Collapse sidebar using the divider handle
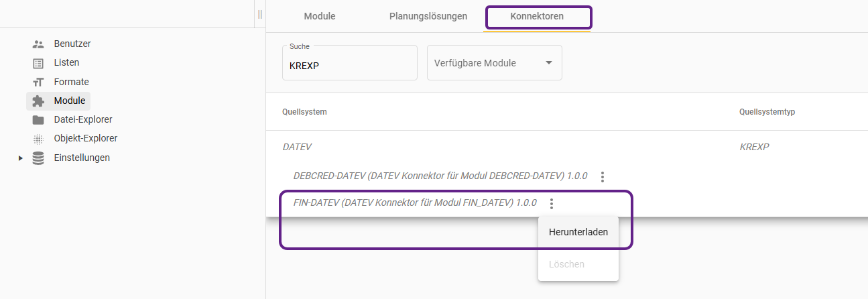This screenshot has width=868, height=299. pyautogui.click(x=259, y=15)
